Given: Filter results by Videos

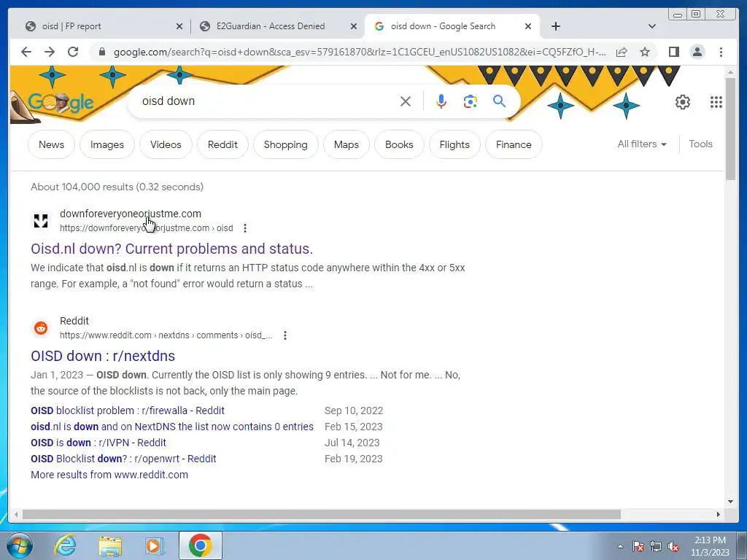Looking at the screenshot, I should [166, 144].
